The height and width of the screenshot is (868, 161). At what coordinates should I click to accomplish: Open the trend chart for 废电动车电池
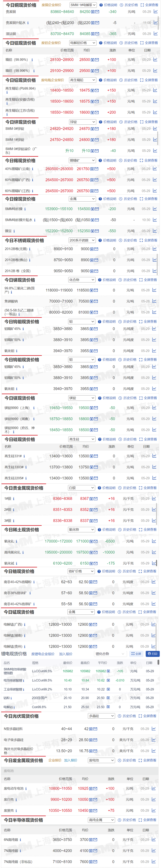tap(154, 788)
